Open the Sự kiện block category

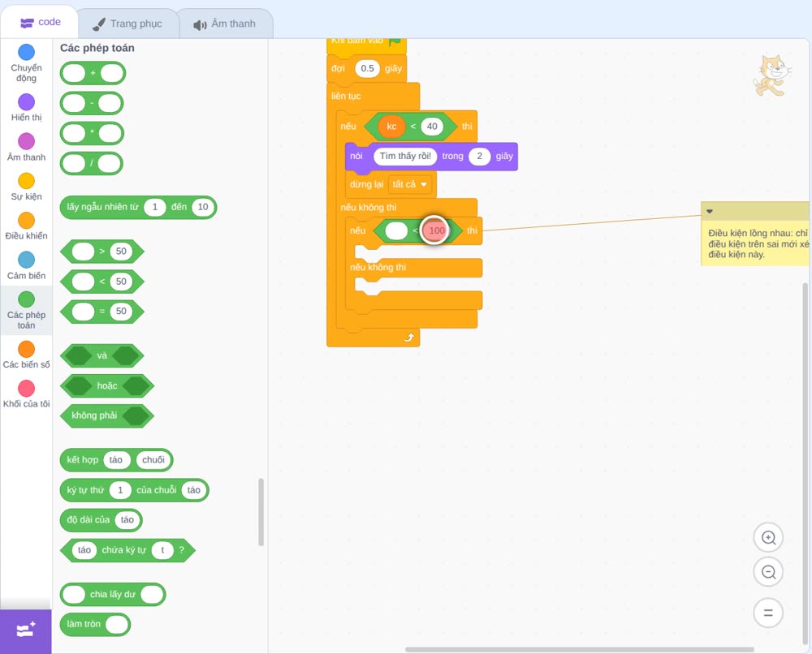coord(26,187)
